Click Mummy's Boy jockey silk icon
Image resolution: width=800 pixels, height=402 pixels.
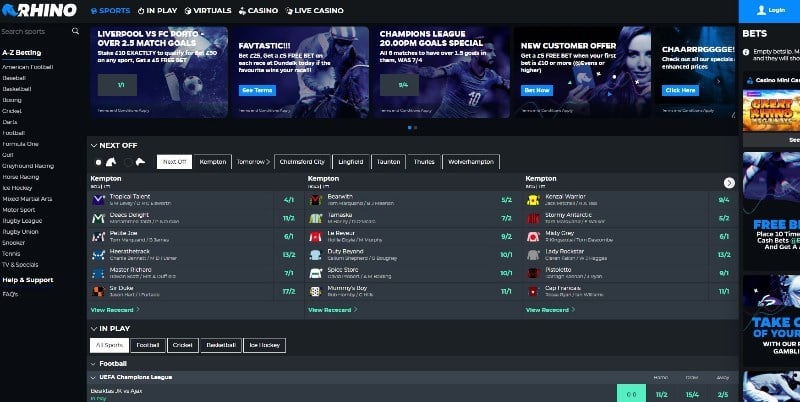(x=316, y=291)
